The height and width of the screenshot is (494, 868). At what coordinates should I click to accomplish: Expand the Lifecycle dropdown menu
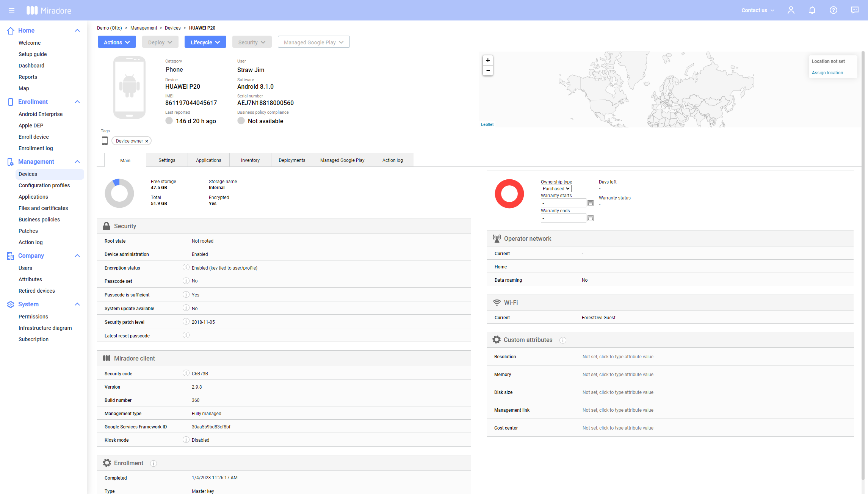coord(205,42)
